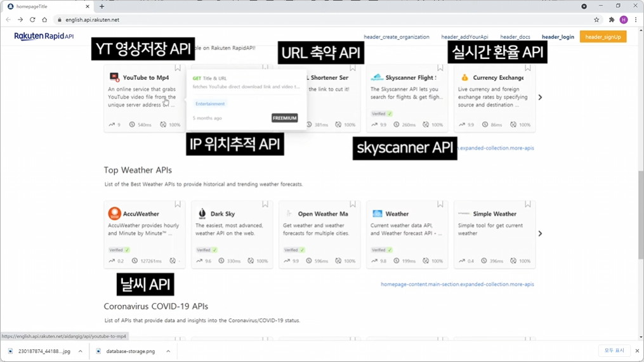
Task: Click the Currency Exchange icon
Action: tap(464, 77)
